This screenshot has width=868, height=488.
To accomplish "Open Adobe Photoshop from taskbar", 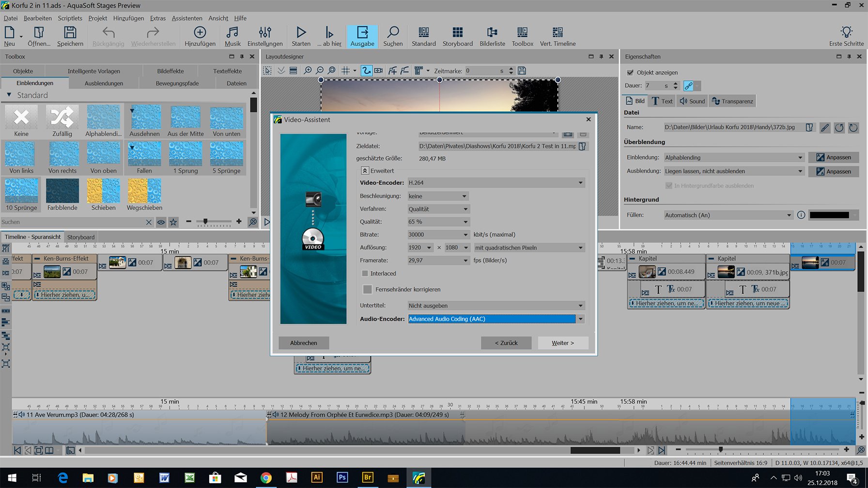I will 342,477.
